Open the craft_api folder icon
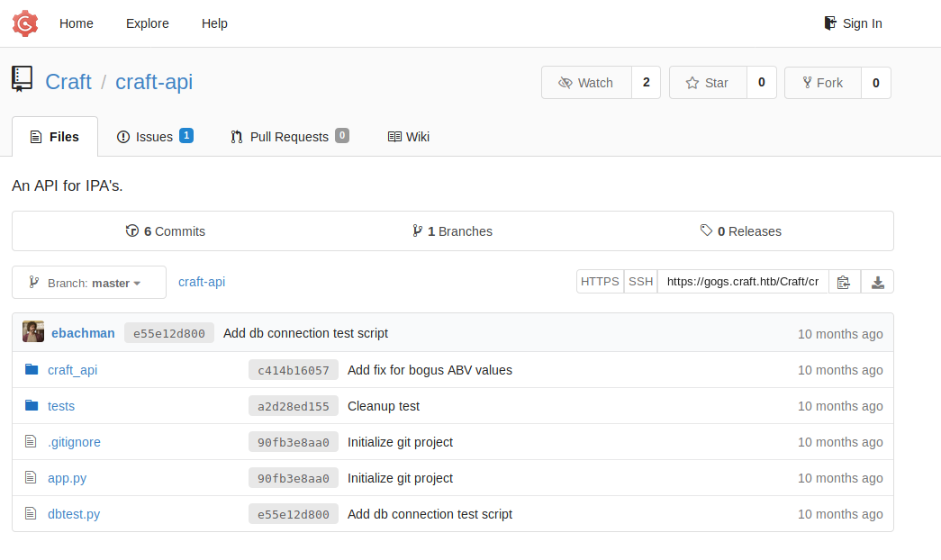The width and height of the screenshot is (941, 560). click(32, 370)
